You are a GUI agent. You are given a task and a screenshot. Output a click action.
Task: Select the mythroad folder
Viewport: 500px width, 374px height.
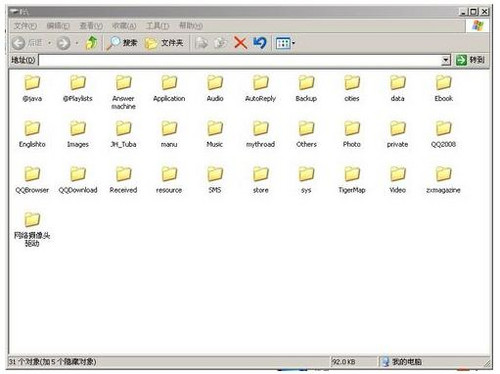pyautogui.click(x=260, y=134)
